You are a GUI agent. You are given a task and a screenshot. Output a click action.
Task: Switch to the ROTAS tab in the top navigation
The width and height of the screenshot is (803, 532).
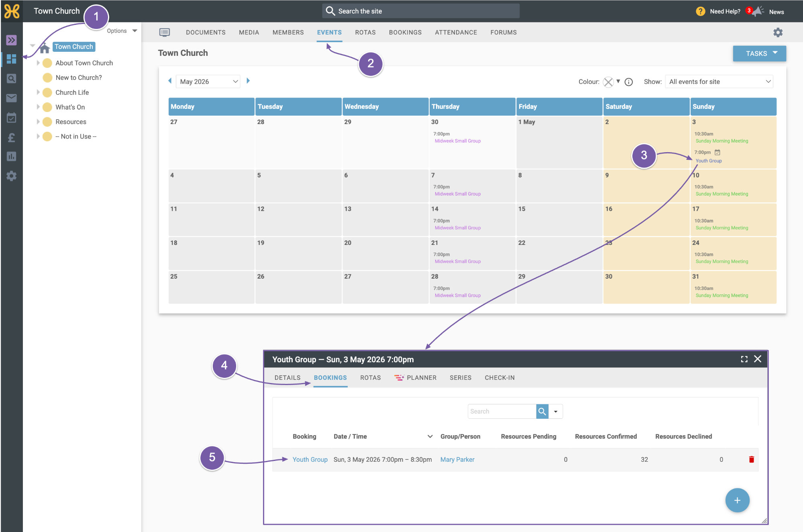point(365,33)
